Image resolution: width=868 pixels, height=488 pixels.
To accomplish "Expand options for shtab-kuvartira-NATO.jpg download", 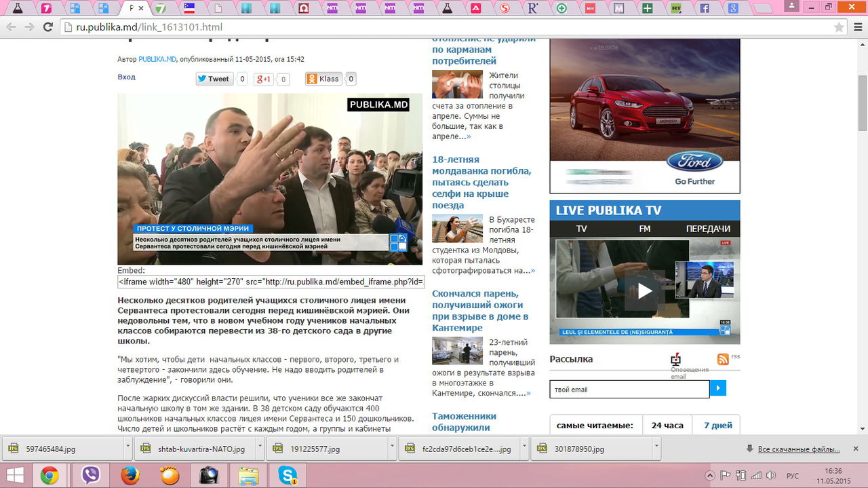I will (x=260, y=449).
